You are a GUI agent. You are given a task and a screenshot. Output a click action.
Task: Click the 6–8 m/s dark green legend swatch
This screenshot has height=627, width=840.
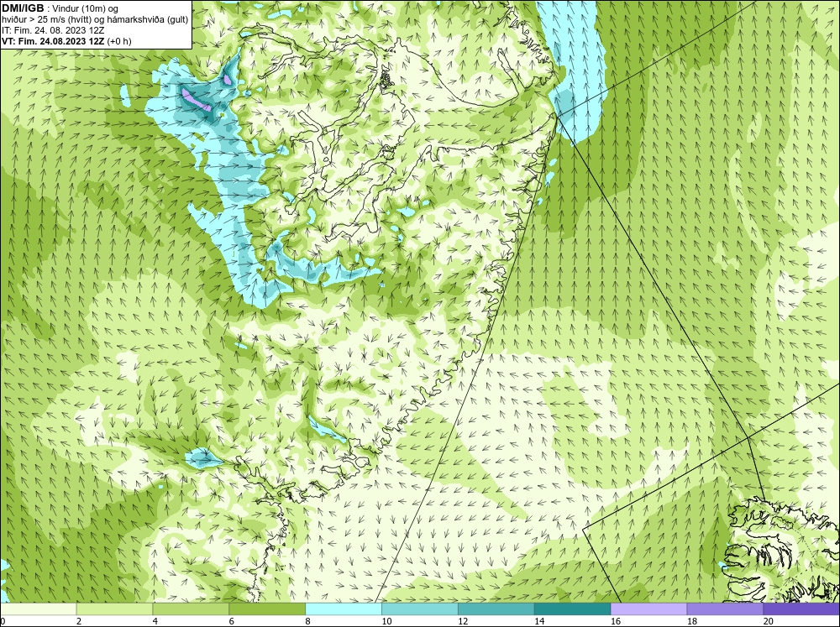(267, 609)
